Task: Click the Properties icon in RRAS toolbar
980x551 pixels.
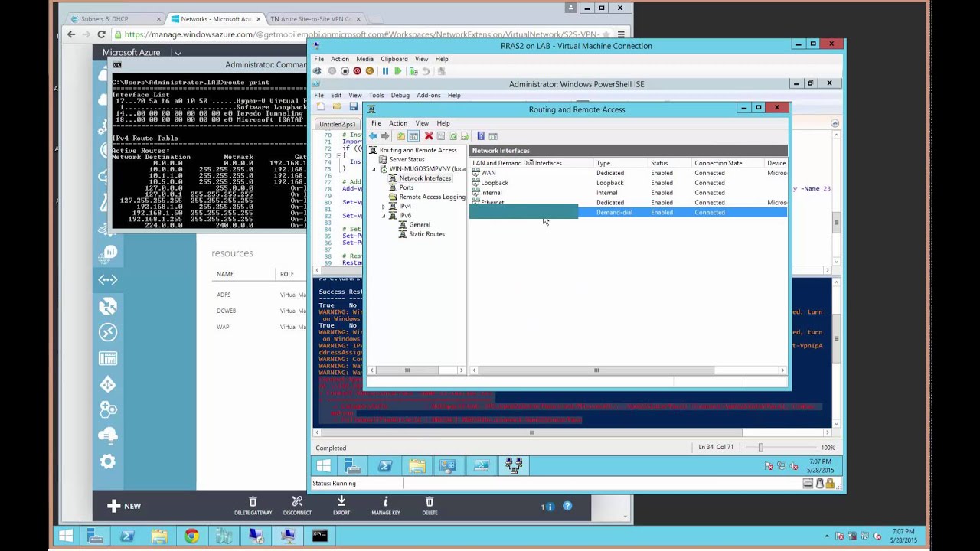Action: [x=441, y=136]
